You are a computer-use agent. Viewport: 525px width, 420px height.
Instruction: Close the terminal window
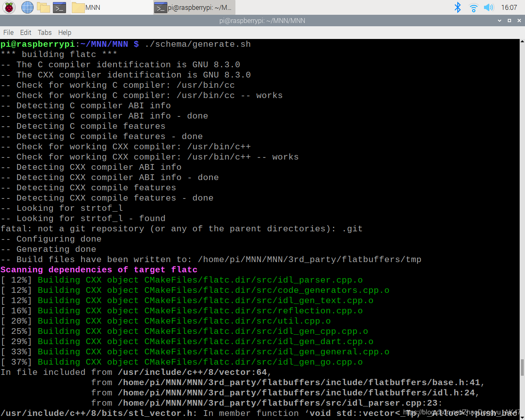[x=519, y=21]
